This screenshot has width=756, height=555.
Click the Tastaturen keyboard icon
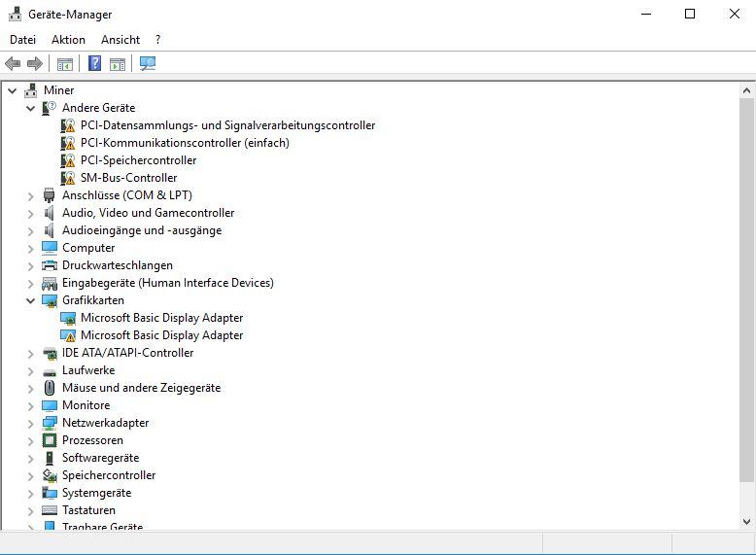pyautogui.click(x=50, y=510)
